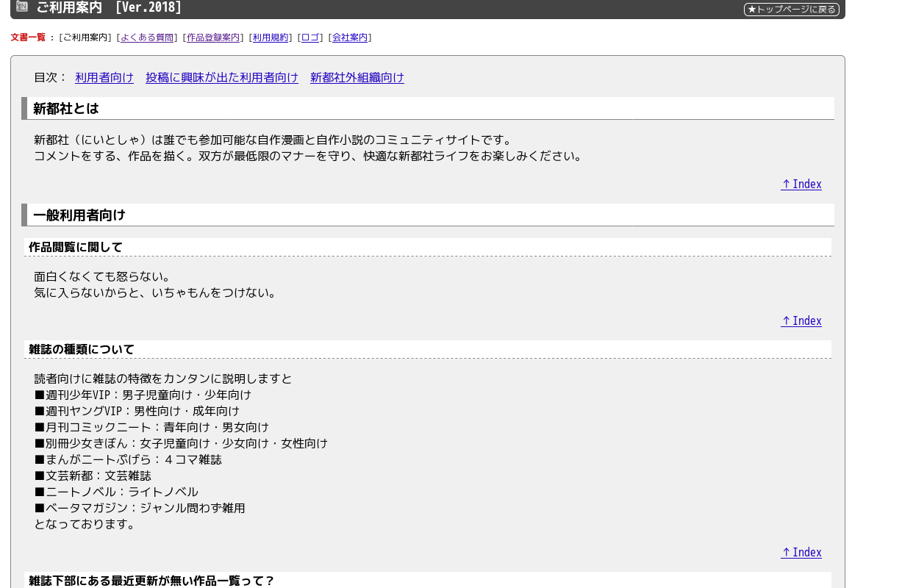This screenshot has height=588, width=902.
Task: Click the line ■ニートノベル：ライトノベル
Action: (116, 492)
